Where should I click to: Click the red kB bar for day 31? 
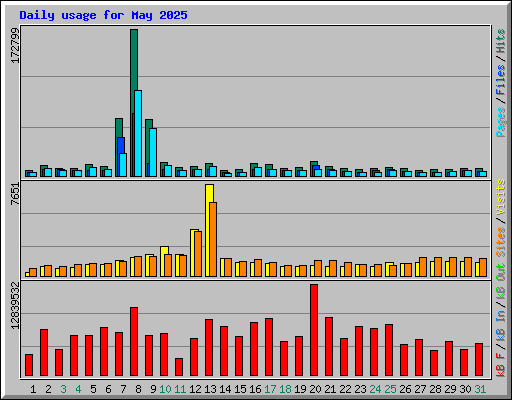(479, 360)
